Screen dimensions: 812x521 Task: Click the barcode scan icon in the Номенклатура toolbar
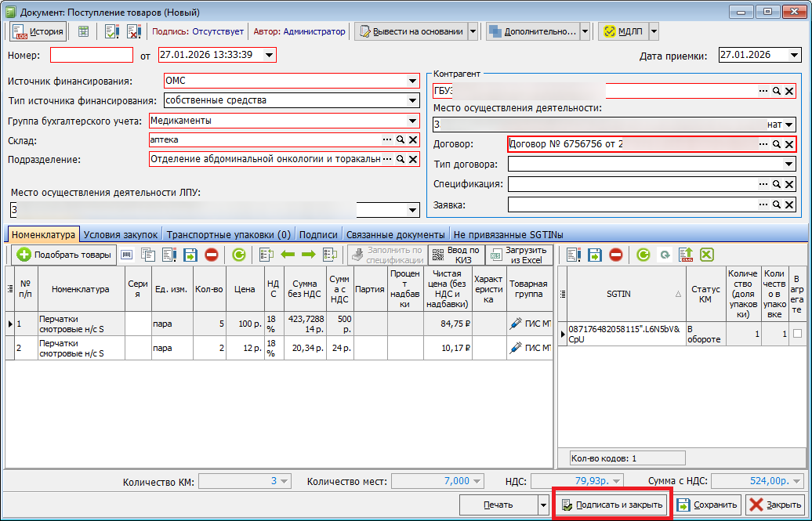(x=126, y=255)
